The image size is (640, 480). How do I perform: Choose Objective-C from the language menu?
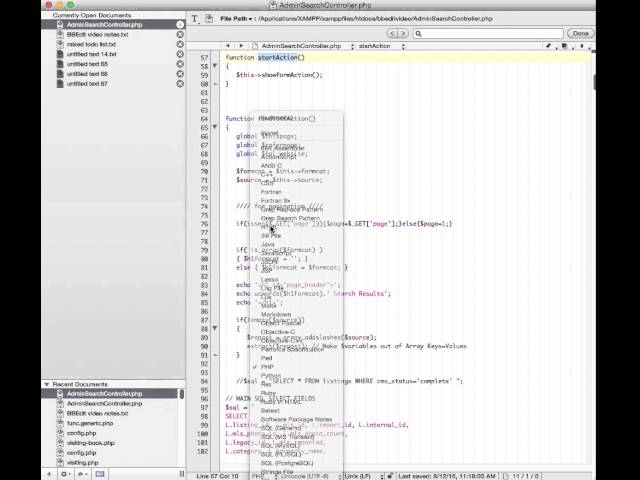point(278,332)
